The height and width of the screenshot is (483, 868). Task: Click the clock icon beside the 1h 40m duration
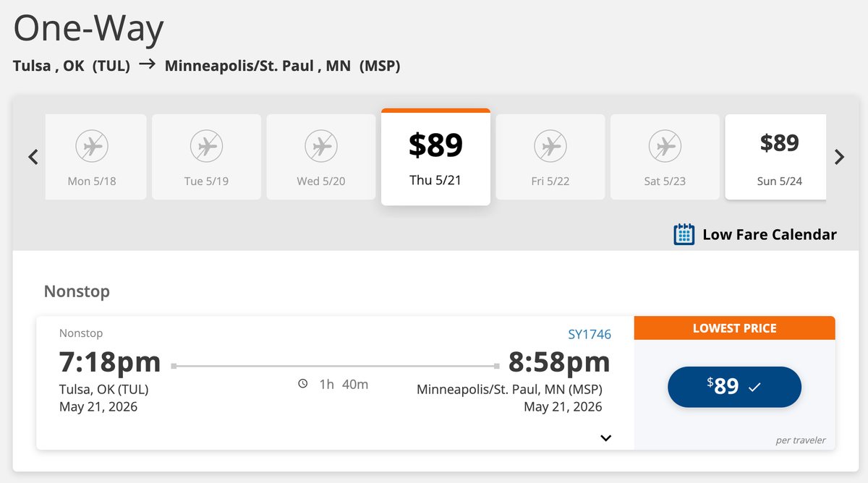pyautogui.click(x=303, y=384)
